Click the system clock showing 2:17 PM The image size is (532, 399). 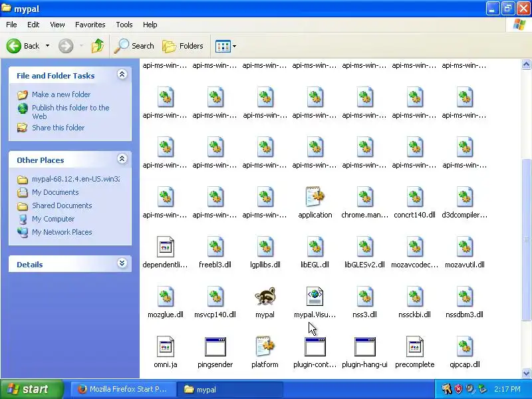[x=507, y=389]
